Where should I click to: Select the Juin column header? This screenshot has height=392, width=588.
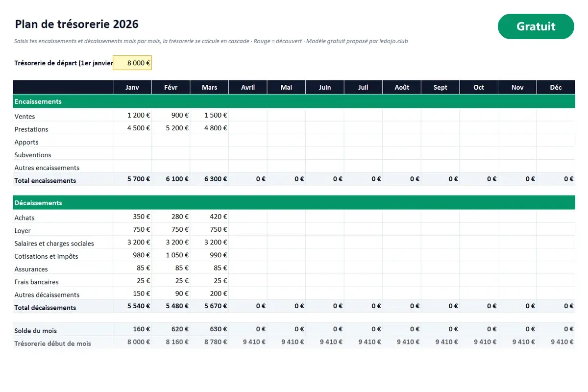click(325, 87)
